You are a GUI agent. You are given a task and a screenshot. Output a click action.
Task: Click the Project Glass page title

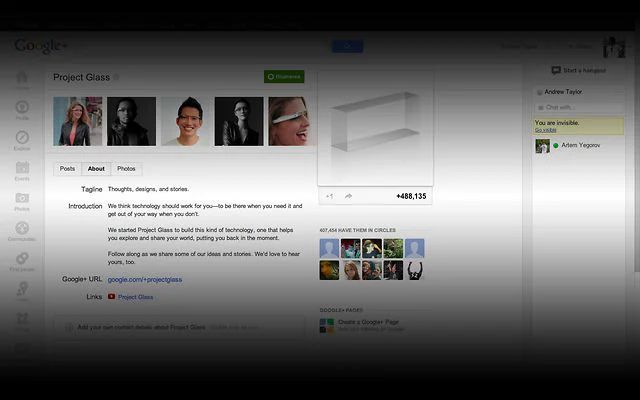(82, 77)
